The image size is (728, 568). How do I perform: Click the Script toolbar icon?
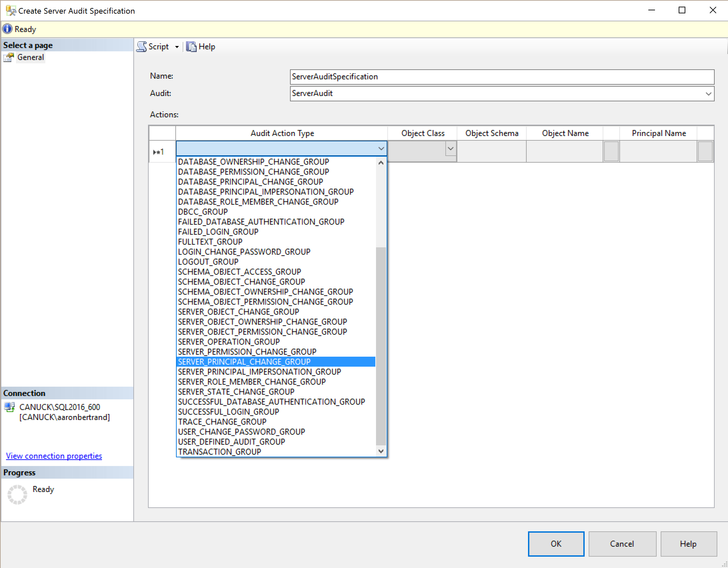tap(142, 47)
